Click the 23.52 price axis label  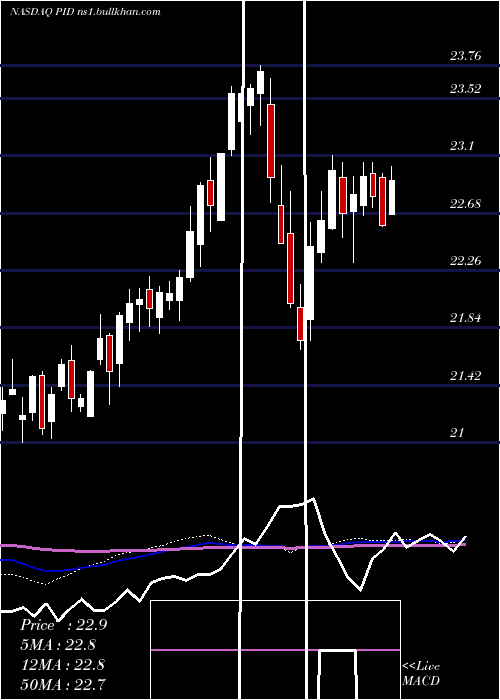(465, 88)
